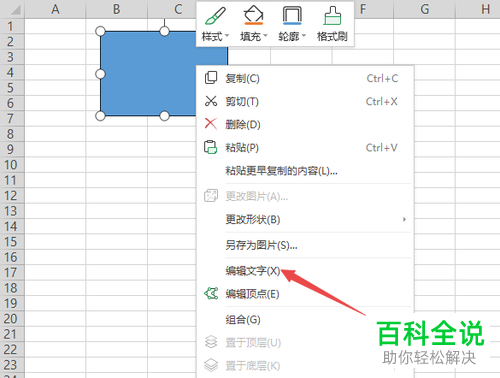500x378 pixels.
Task: Choose 剪切(T) from the context menu
Action: tap(305, 101)
